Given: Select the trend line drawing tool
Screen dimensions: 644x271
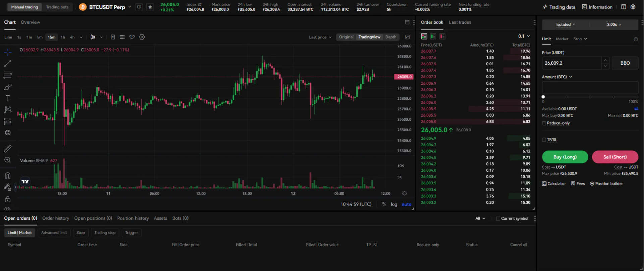Looking at the screenshot, I should (8, 63).
